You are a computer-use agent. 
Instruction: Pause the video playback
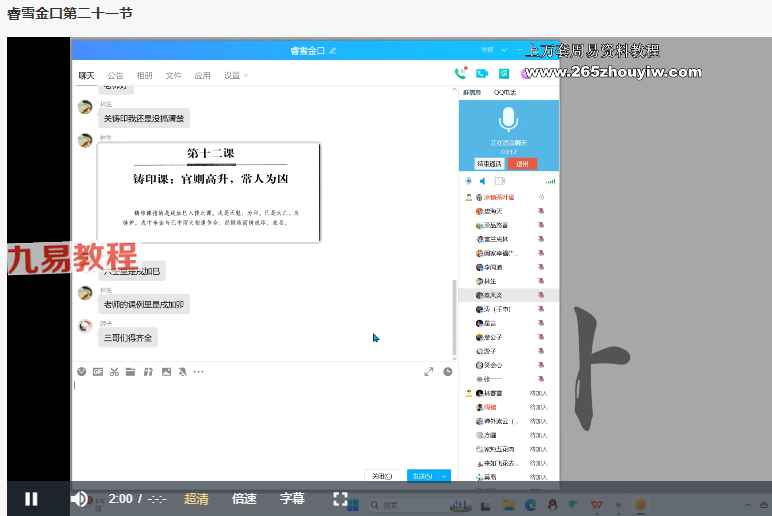pyautogui.click(x=31, y=499)
